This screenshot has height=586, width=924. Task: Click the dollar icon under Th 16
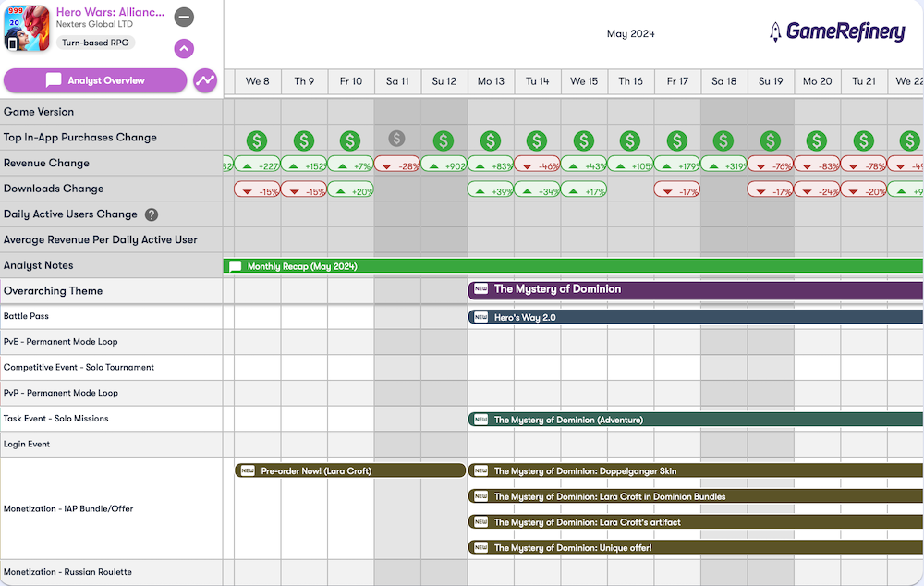pyautogui.click(x=630, y=140)
